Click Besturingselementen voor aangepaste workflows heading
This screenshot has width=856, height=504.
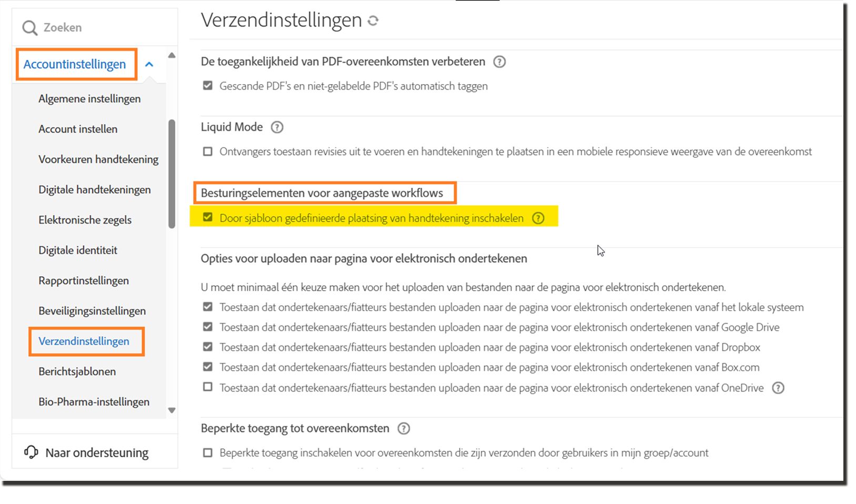(322, 193)
